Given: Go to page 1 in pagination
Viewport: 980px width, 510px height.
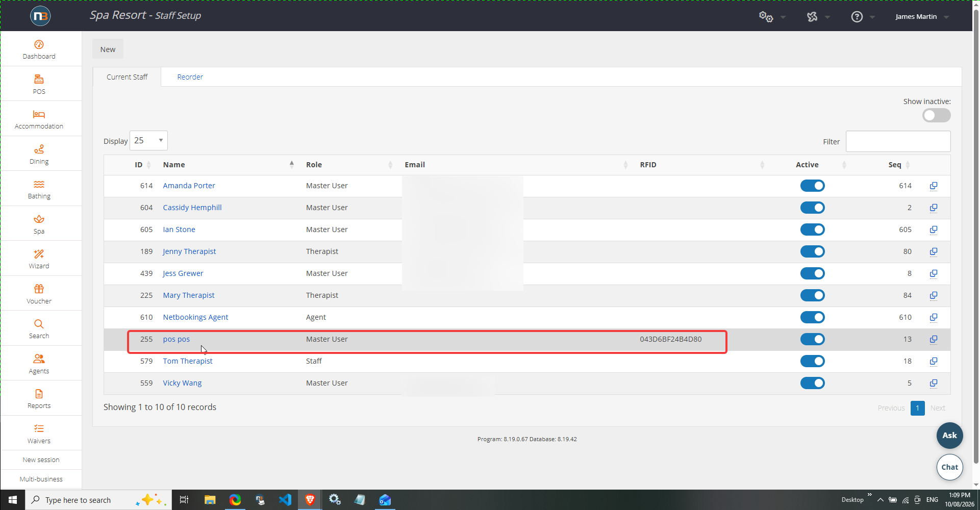Looking at the screenshot, I should click(917, 408).
